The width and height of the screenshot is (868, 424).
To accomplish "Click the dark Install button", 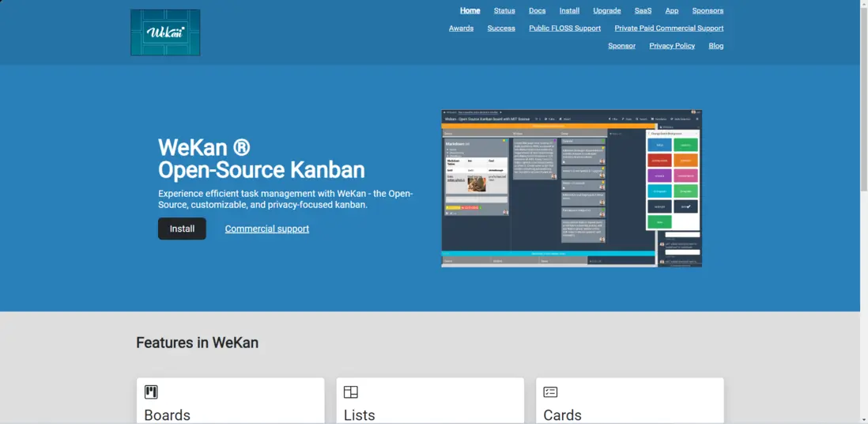I will 182,229.
